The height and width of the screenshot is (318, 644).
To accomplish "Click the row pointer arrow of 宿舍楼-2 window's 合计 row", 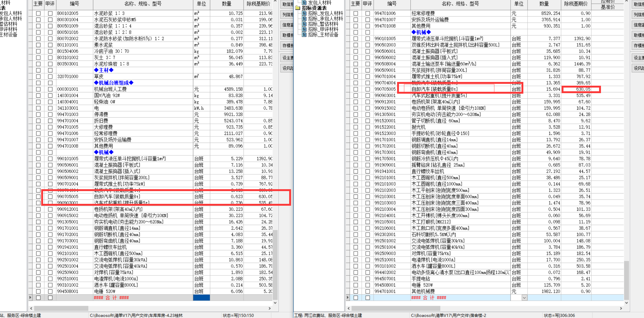I will point(348,298).
